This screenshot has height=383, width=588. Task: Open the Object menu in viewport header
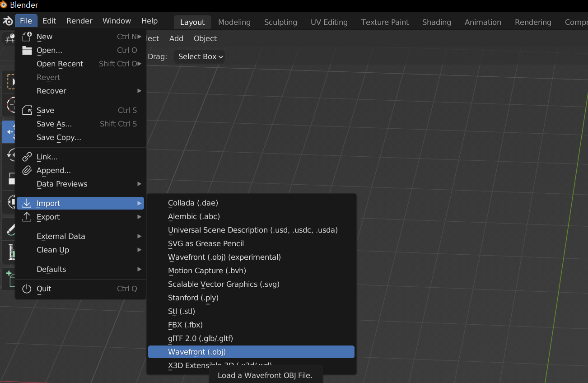pos(205,38)
